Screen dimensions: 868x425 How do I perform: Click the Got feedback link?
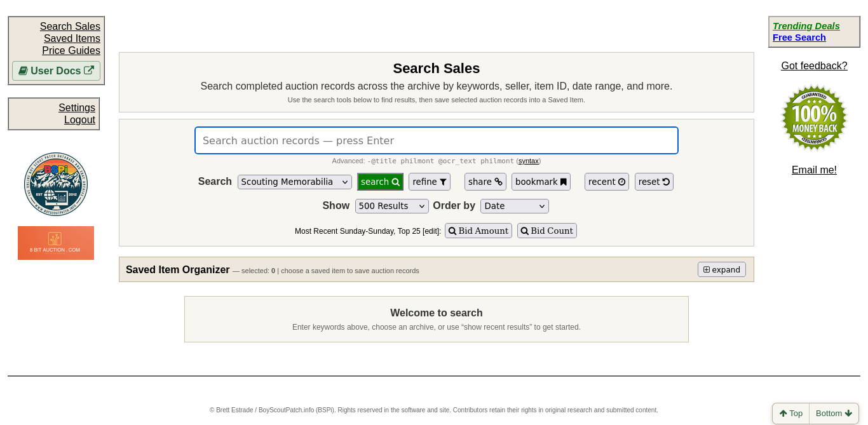pos(814,65)
